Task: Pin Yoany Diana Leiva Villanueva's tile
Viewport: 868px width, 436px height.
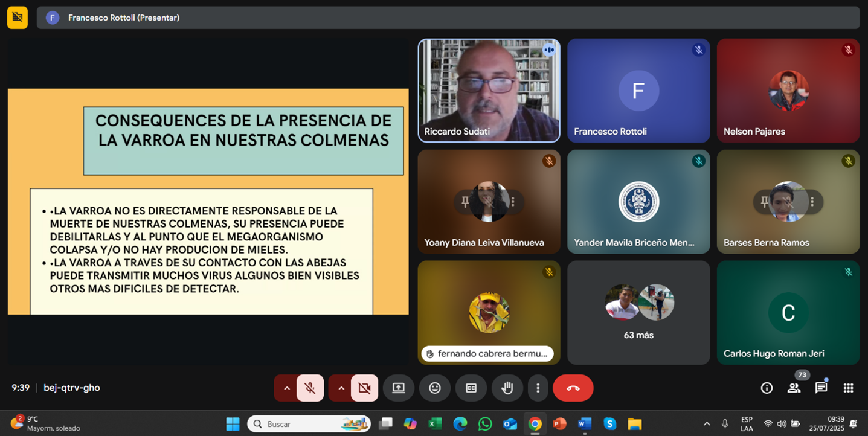Action: (x=465, y=202)
